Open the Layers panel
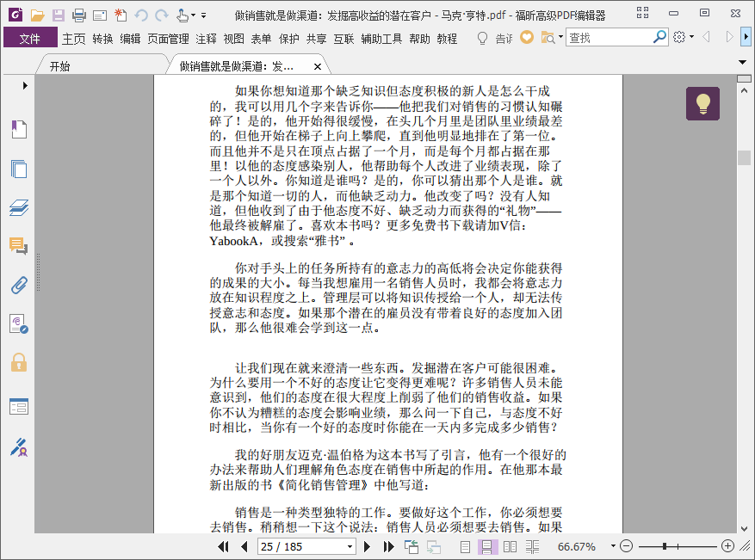Viewport: 755px width, 560px height. click(x=19, y=207)
